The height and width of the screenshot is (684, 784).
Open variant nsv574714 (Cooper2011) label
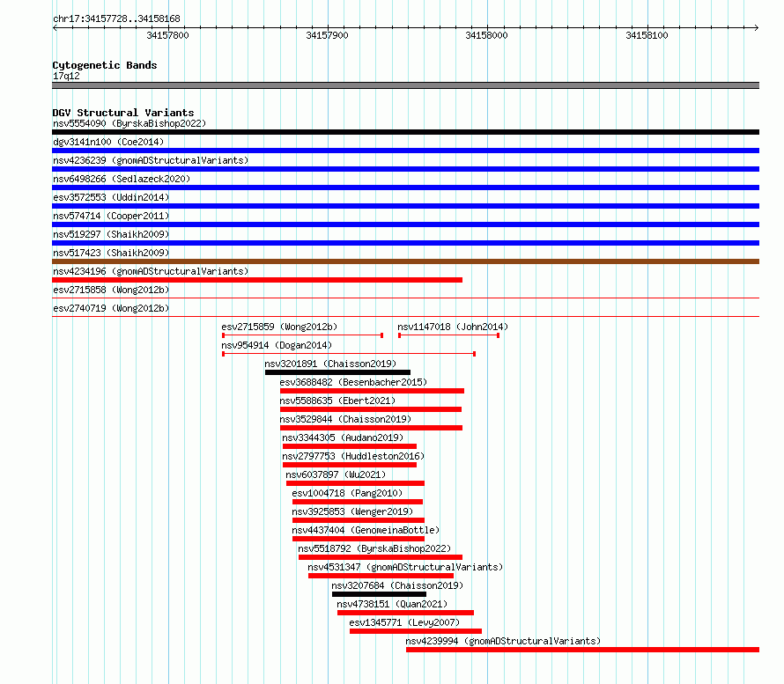[x=111, y=216]
